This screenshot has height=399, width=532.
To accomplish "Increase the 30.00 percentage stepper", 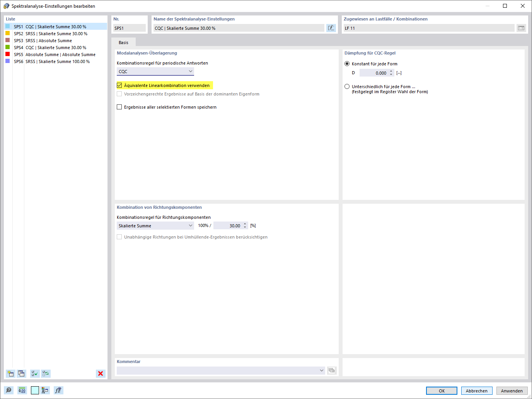I will click(245, 224).
